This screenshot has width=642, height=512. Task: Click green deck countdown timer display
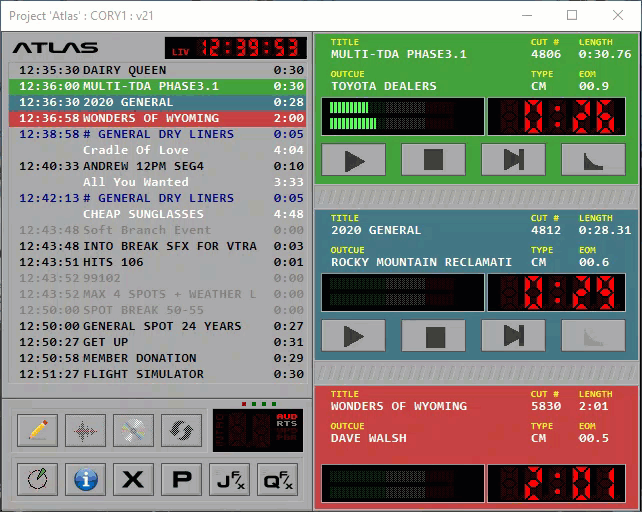[556, 116]
